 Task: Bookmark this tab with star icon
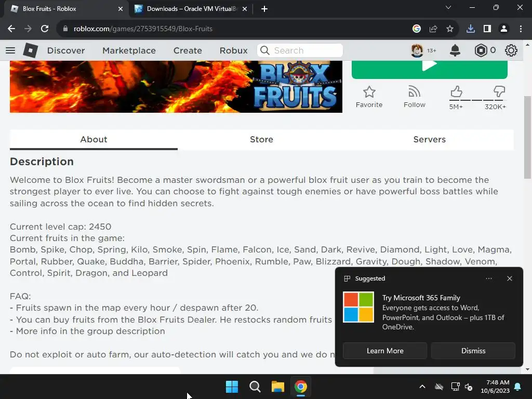(450, 29)
